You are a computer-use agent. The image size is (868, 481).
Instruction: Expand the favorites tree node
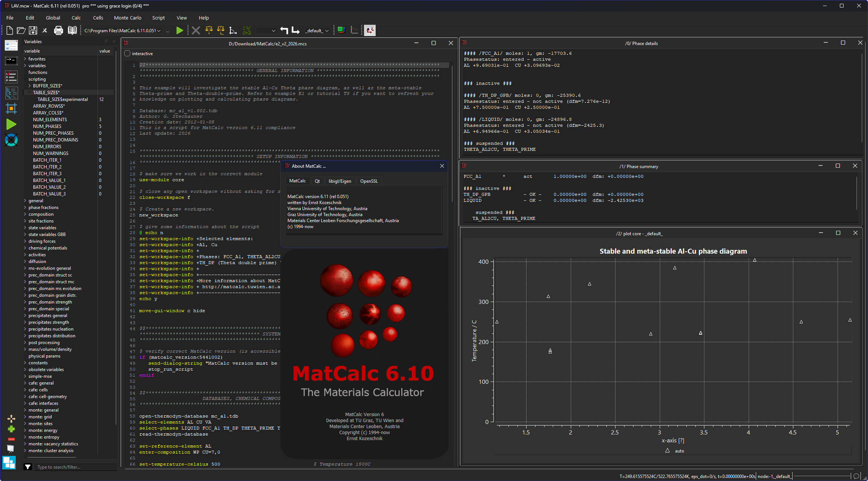(x=25, y=59)
